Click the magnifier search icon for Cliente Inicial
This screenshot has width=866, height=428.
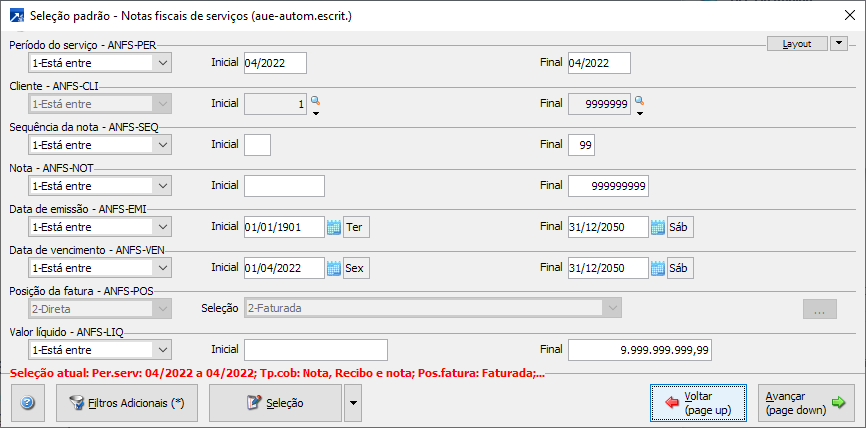coord(315,101)
